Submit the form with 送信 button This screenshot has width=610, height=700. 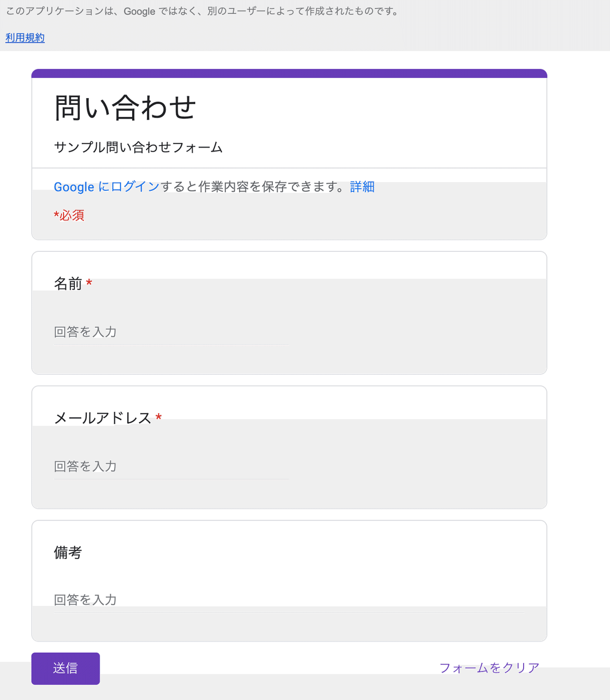click(66, 668)
